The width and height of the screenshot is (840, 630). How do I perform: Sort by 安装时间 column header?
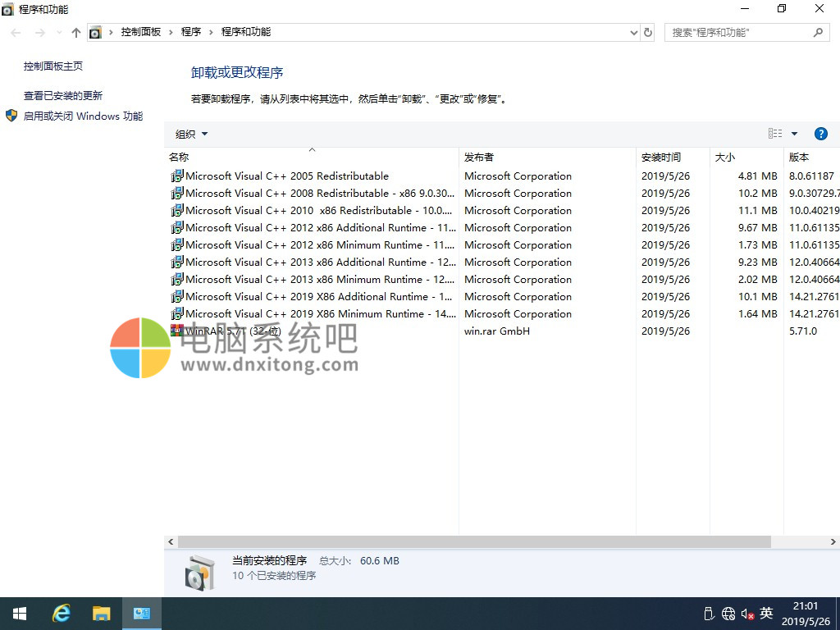[673, 157]
